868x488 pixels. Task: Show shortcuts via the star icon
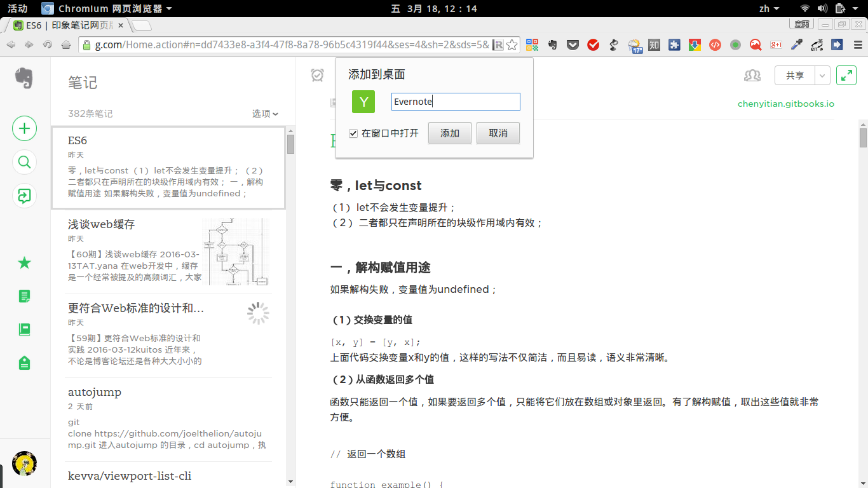pyautogui.click(x=24, y=262)
